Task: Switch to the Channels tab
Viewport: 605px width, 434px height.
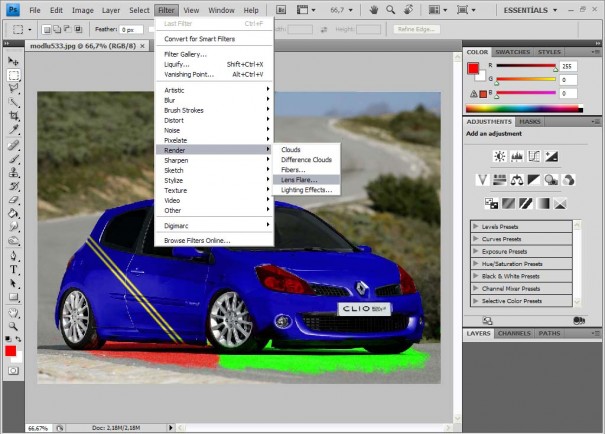Action: (514, 333)
